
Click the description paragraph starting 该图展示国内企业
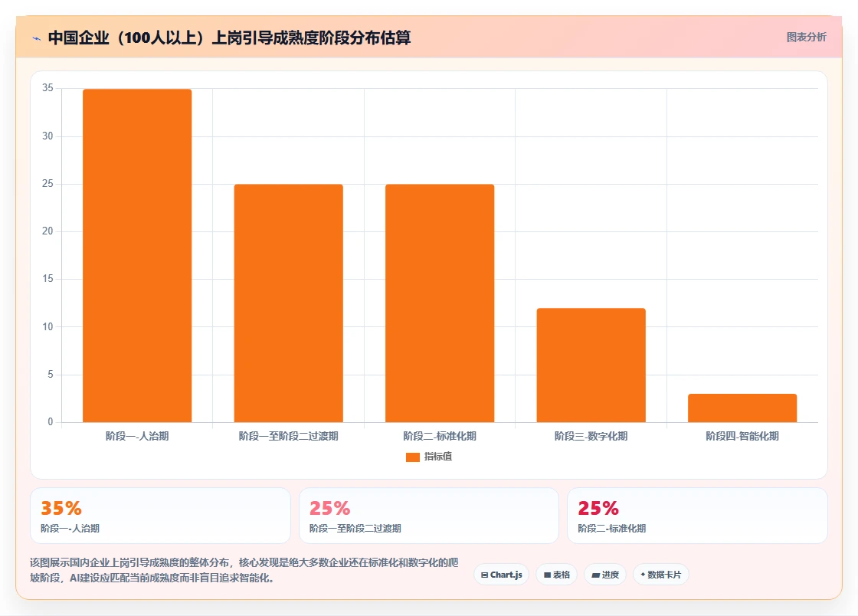244,570
